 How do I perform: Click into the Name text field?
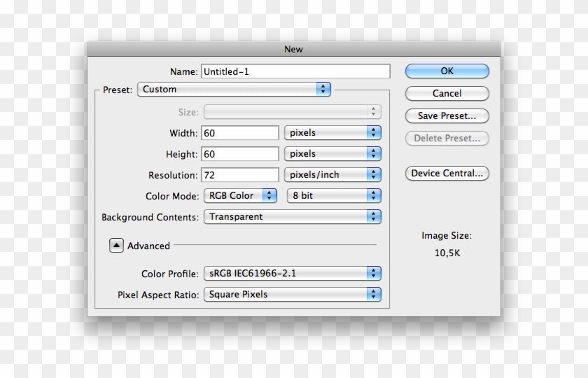coord(295,71)
